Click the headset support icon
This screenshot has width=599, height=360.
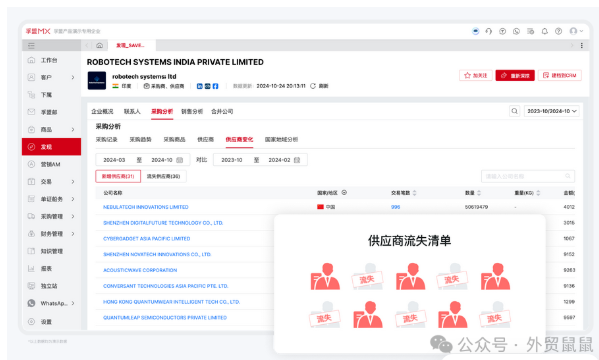489,31
